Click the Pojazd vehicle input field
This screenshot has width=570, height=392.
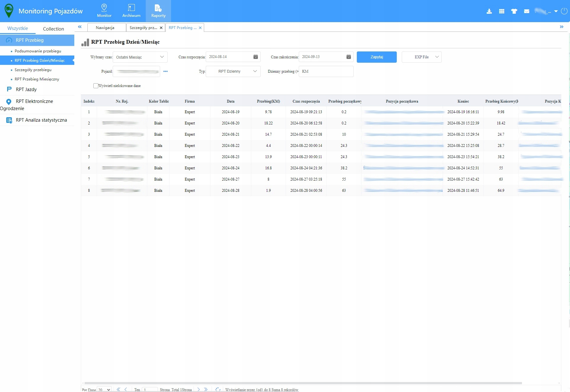(136, 71)
